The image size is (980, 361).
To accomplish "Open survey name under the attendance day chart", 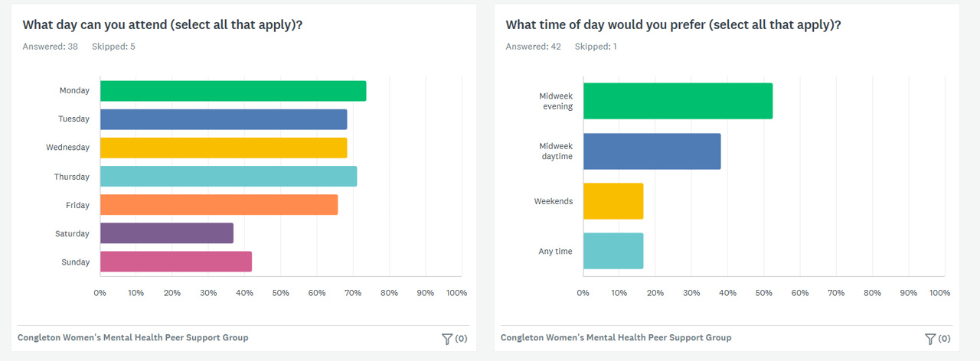I will tap(132, 337).
